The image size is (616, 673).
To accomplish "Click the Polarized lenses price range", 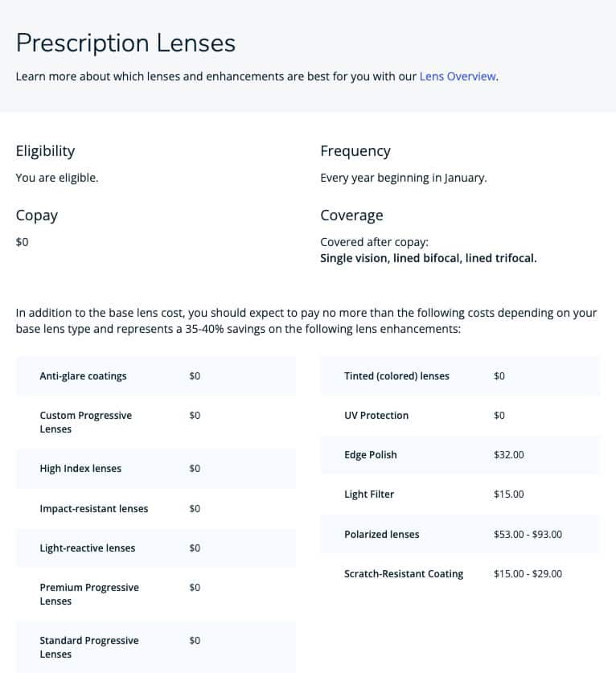I will click(x=528, y=535).
